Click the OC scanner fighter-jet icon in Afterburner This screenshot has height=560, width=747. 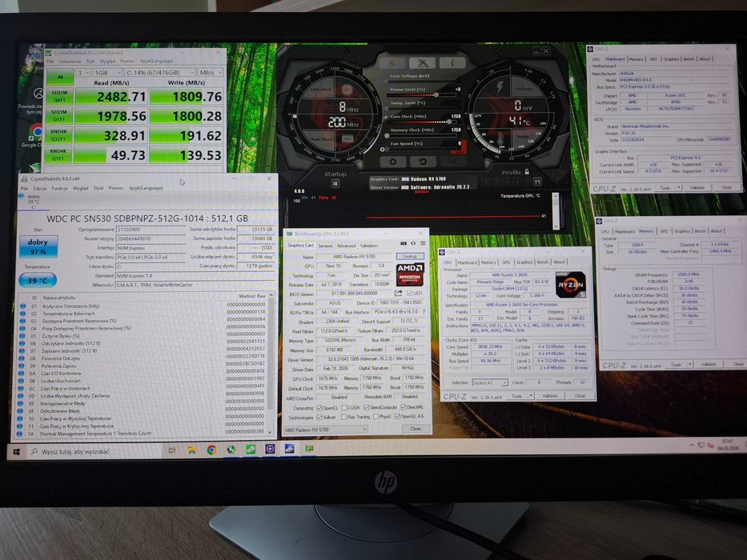coord(423,62)
